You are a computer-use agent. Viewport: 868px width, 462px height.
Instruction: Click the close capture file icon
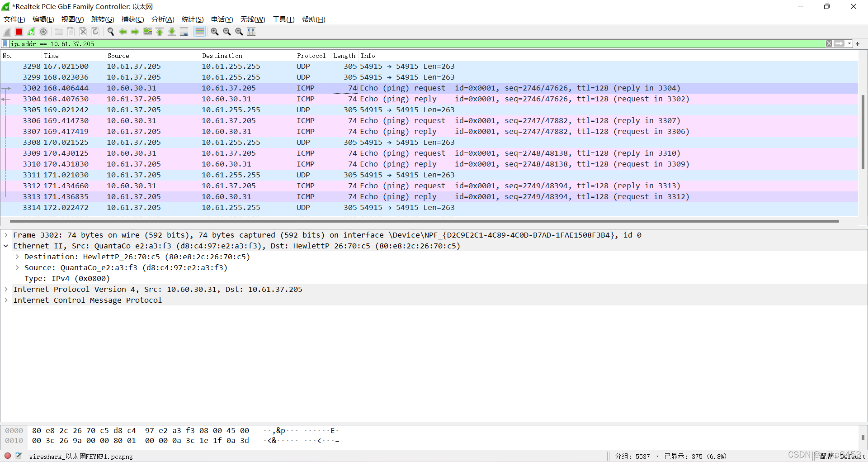pyautogui.click(x=83, y=32)
